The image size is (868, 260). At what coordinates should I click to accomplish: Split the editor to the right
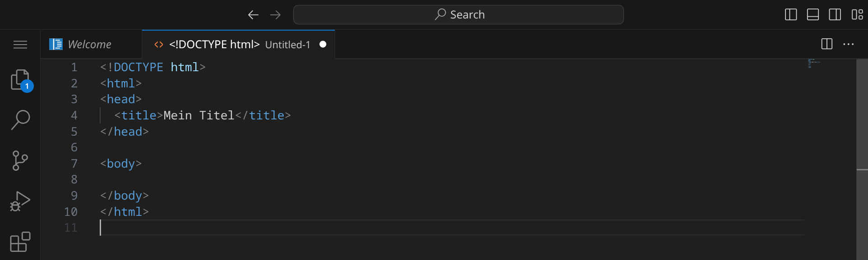click(827, 44)
